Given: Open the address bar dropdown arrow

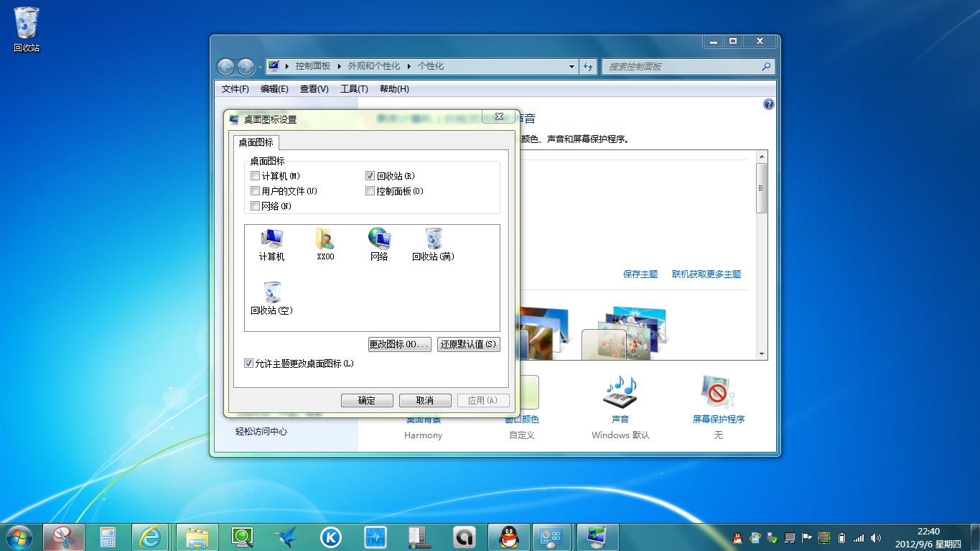Looking at the screenshot, I should [571, 66].
